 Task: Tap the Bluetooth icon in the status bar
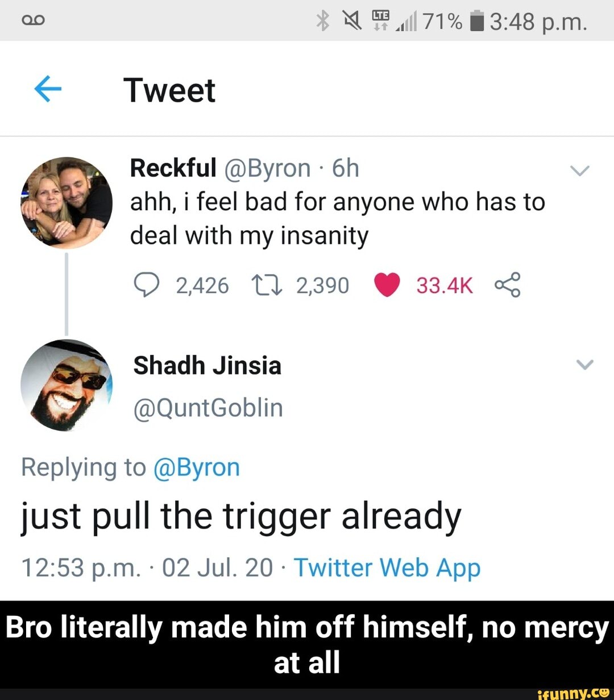point(323,20)
